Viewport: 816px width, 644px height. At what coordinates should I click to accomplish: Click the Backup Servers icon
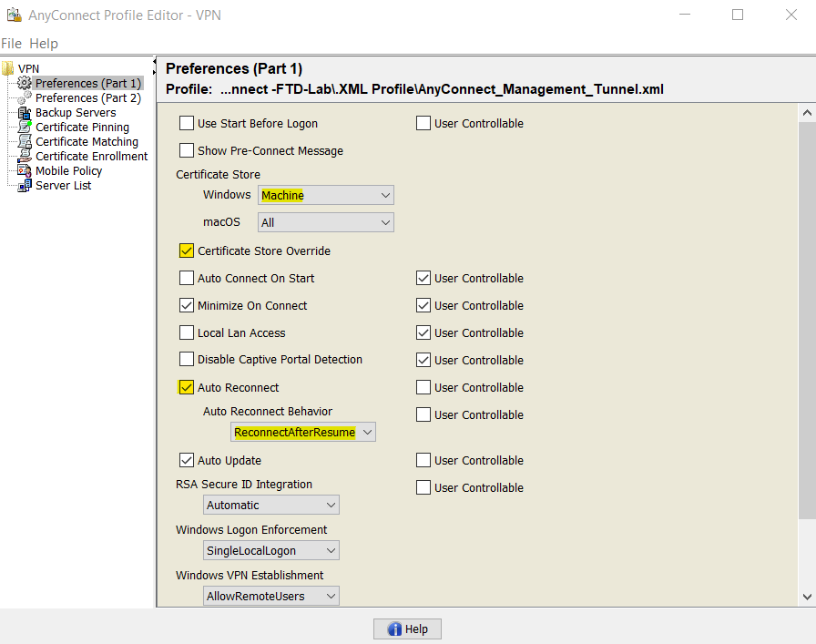coord(24,112)
